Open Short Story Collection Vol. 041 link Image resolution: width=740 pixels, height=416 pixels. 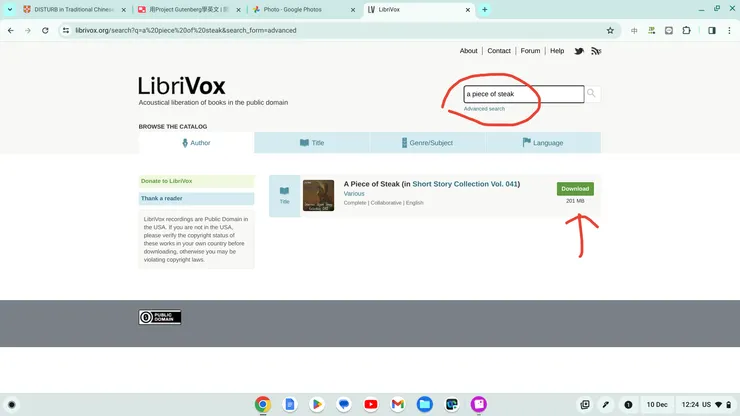coord(465,184)
